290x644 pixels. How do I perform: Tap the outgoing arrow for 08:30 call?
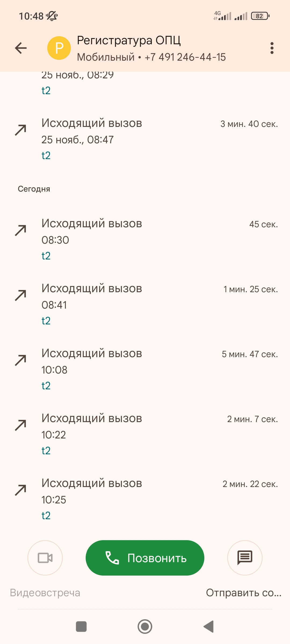21,230
